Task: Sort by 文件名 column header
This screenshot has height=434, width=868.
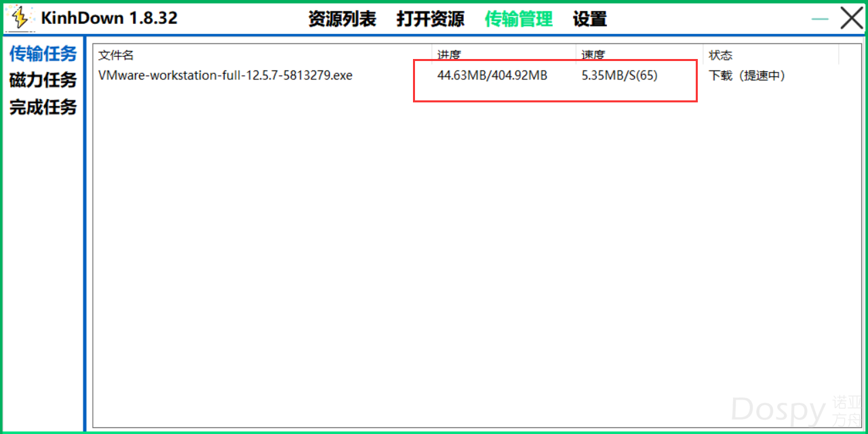Action: tap(262, 55)
